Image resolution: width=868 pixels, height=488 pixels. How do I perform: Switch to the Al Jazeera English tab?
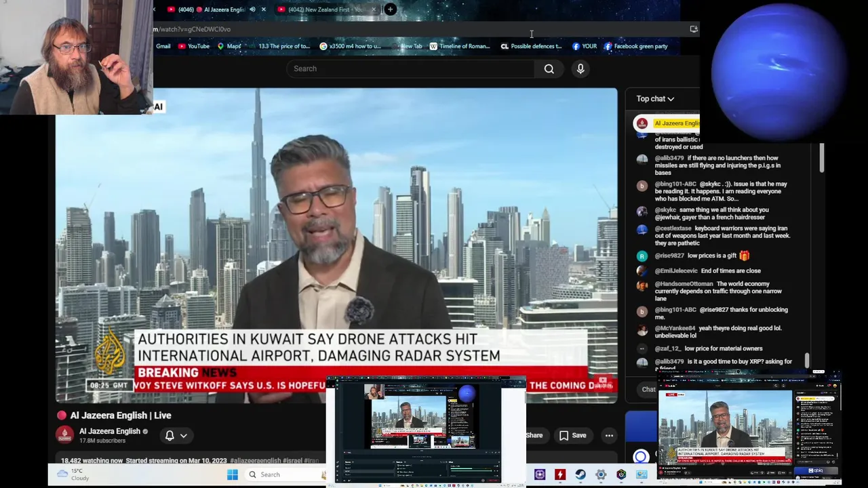(x=212, y=9)
